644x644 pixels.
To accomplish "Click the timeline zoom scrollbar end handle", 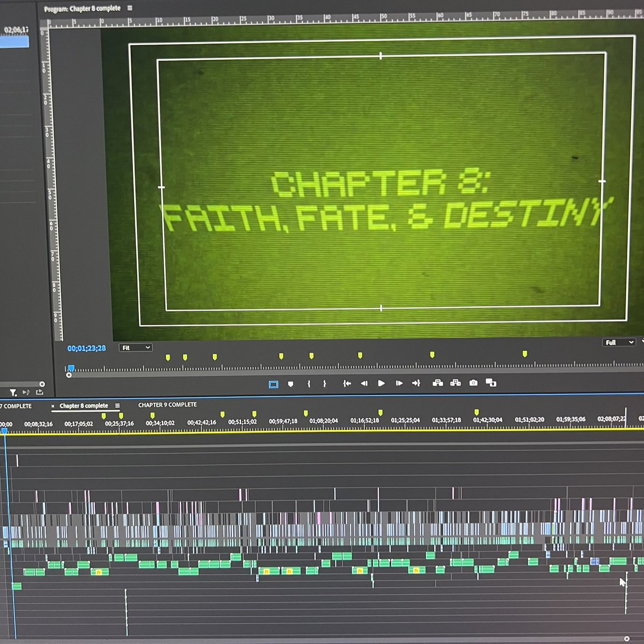I will coord(627,639).
